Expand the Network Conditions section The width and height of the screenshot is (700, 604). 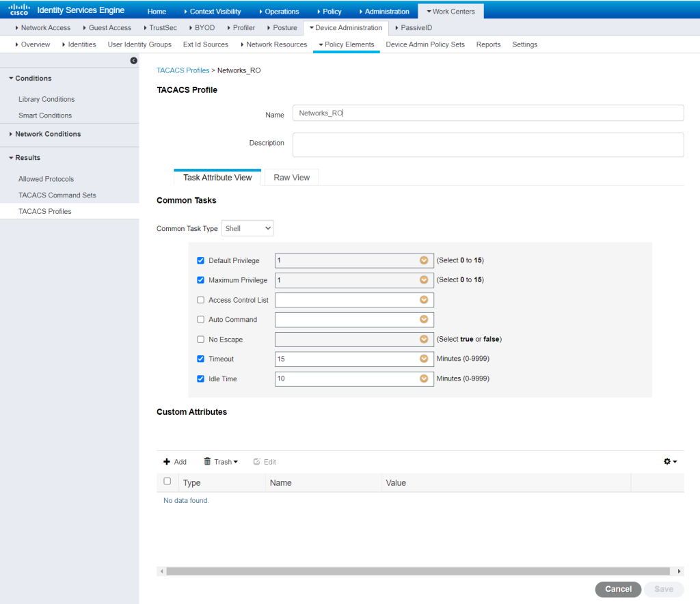pos(44,134)
